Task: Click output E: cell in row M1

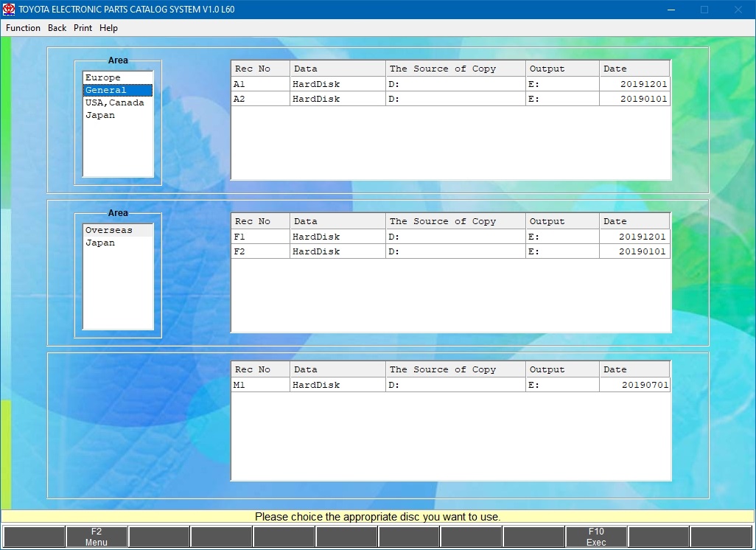Action: [x=563, y=385]
